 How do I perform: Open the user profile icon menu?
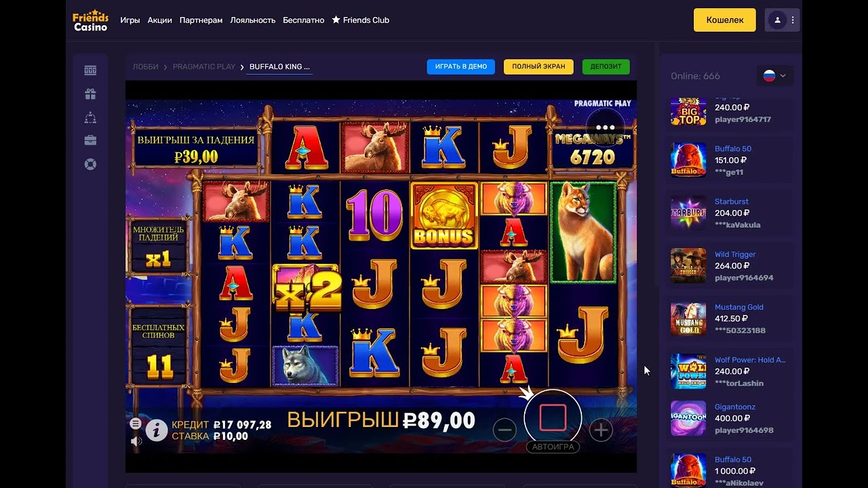(x=777, y=20)
